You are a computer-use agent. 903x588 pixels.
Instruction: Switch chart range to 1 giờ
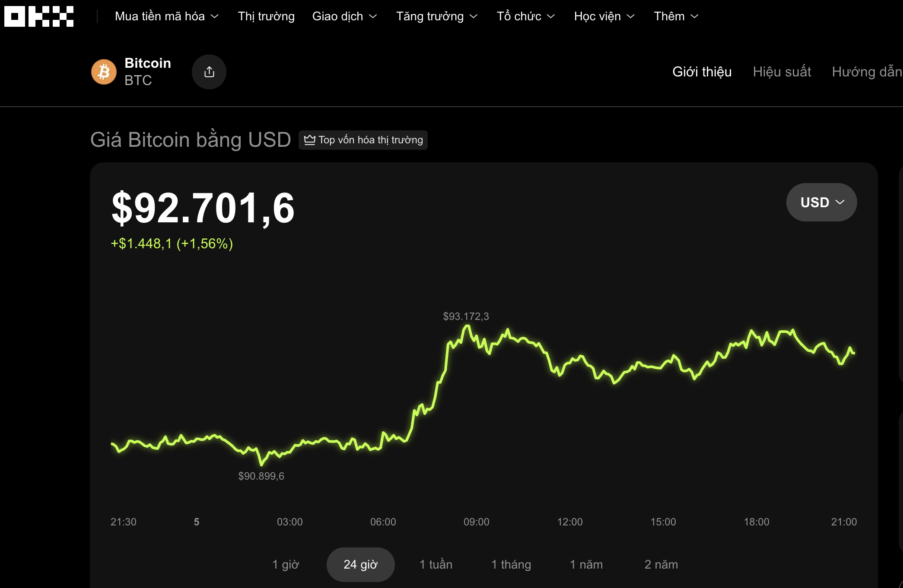coord(286,564)
